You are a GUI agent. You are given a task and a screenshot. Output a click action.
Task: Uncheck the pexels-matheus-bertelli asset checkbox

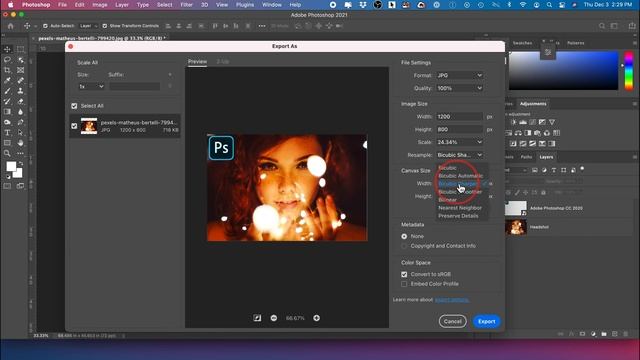click(74, 126)
